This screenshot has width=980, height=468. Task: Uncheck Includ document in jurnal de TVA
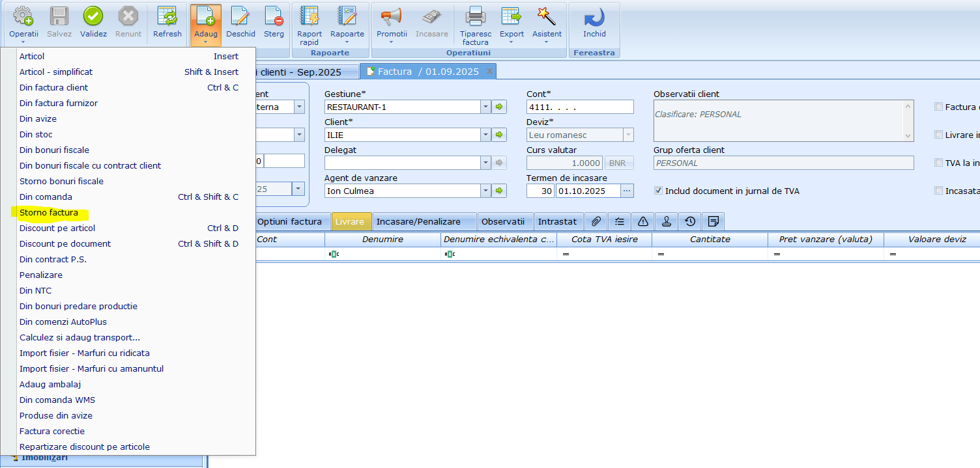pyautogui.click(x=659, y=191)
